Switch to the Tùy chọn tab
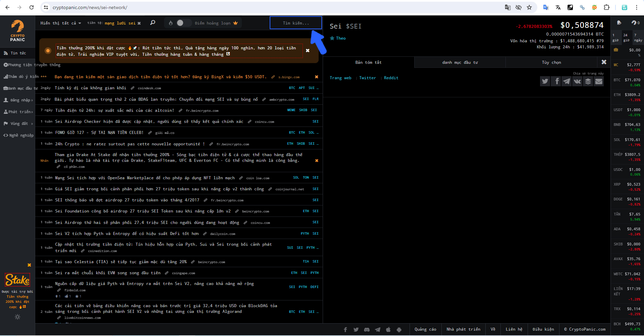Viewport: 644px width, 336px height. coord(551,62)
